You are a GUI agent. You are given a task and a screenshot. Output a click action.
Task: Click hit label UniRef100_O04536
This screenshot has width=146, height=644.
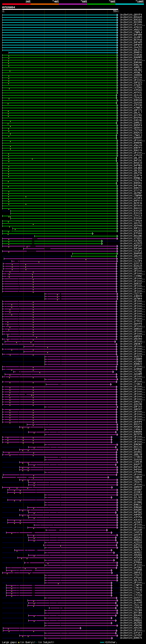[131, 55]
